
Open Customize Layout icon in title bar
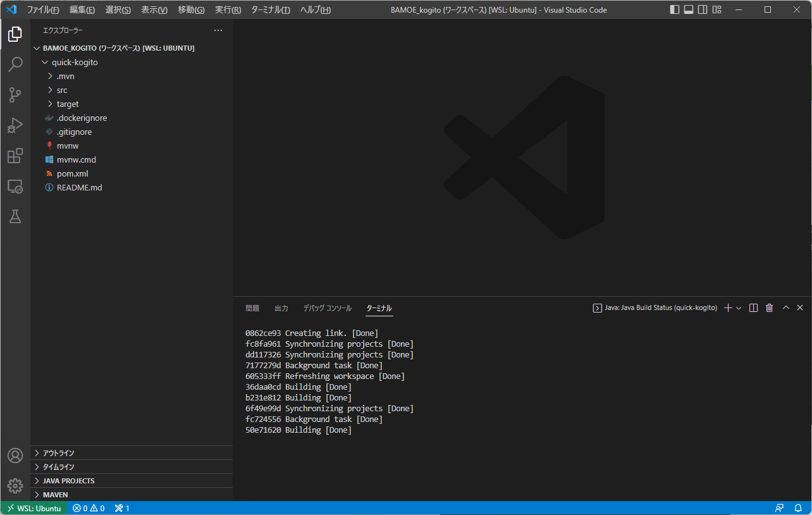pyautogui.click(x=717, y=9)
